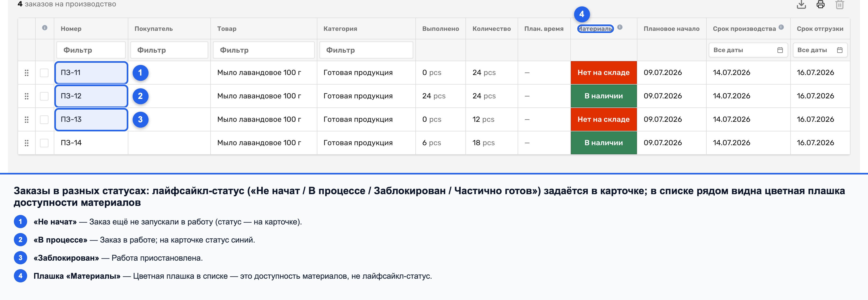Focus the Покупатель filter field

169,50
